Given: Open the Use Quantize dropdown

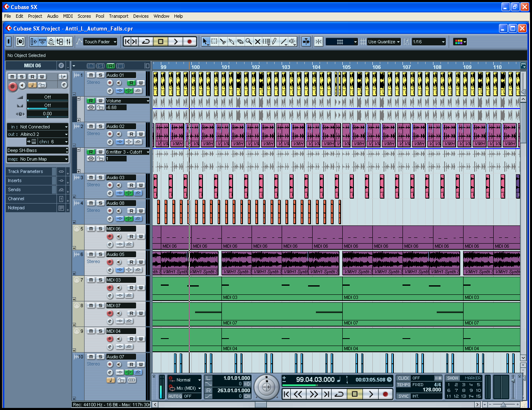Looking at the screenshot, I should pos(384,42).
